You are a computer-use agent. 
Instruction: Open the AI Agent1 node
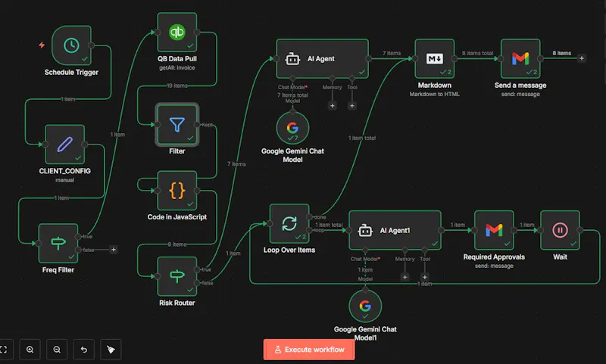pos(395,230)
